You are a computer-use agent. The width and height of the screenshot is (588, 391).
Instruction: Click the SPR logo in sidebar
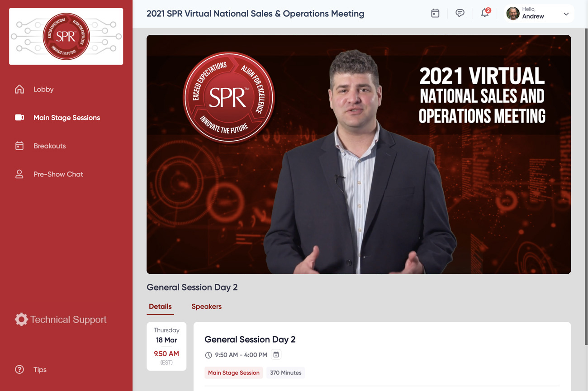tap(66, 36)
